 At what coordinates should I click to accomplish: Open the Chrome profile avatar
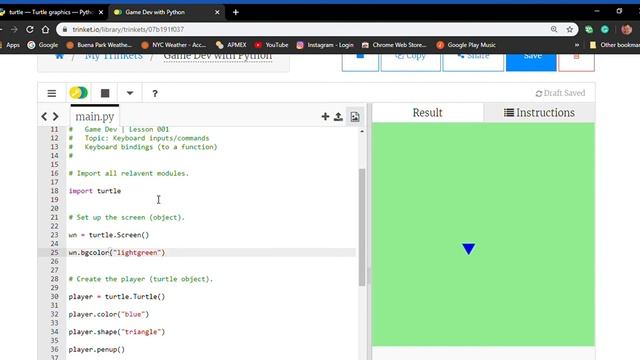627,29
